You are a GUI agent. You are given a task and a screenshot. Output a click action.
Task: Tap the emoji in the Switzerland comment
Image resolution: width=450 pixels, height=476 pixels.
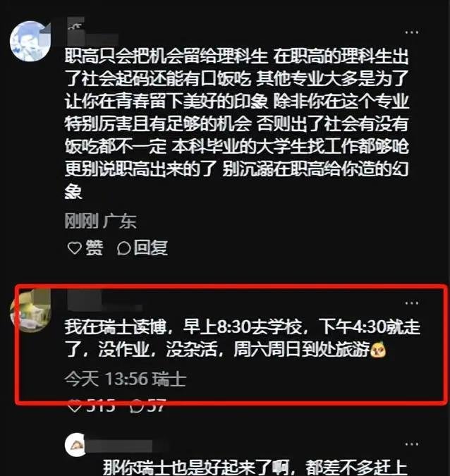click(x=378, y=350)
